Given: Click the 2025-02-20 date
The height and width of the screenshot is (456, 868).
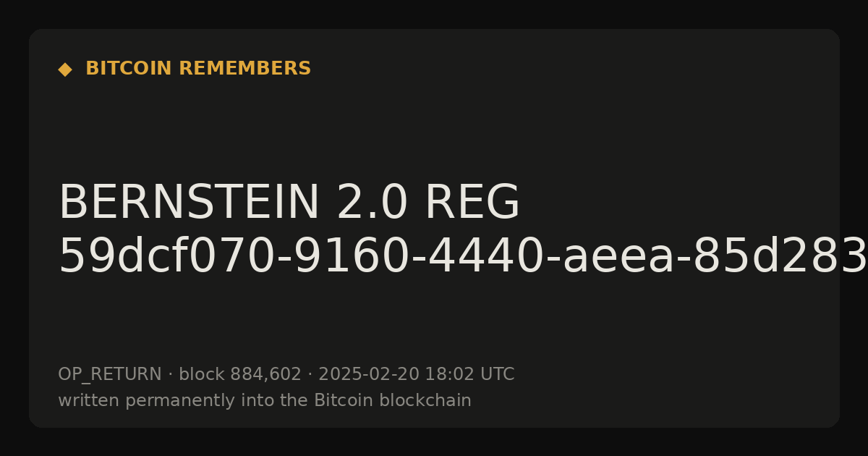Looking at the screenshot, I should pos(369,375).
